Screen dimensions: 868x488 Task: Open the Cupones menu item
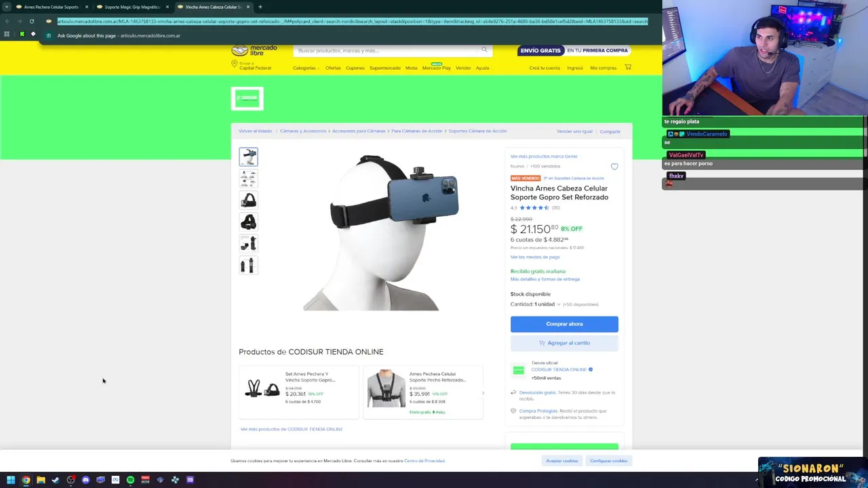click(355, 68)
